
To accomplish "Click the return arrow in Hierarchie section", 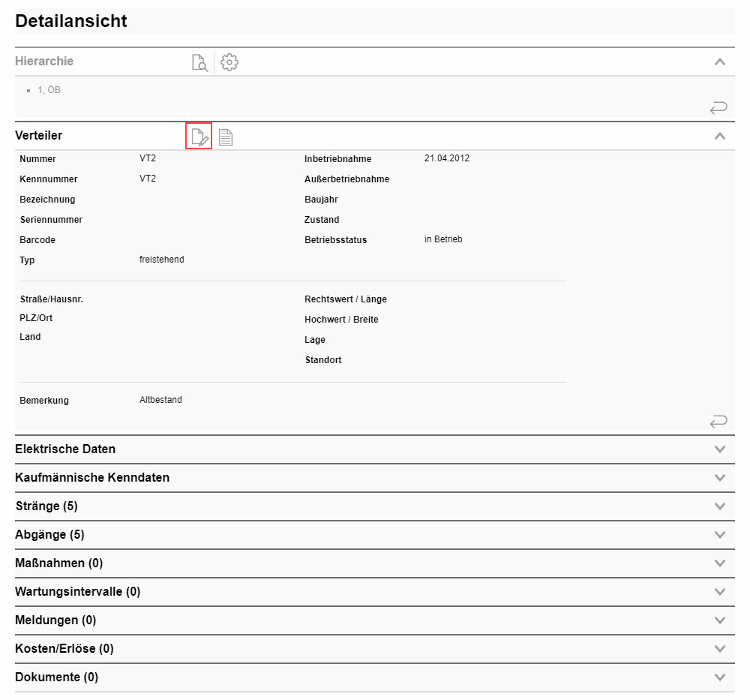I will [x=718, y=108].
